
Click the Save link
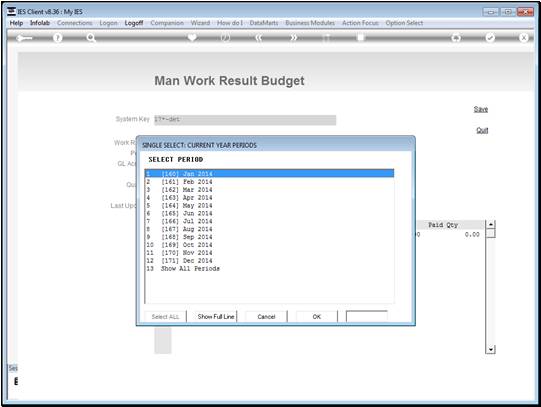481,109
